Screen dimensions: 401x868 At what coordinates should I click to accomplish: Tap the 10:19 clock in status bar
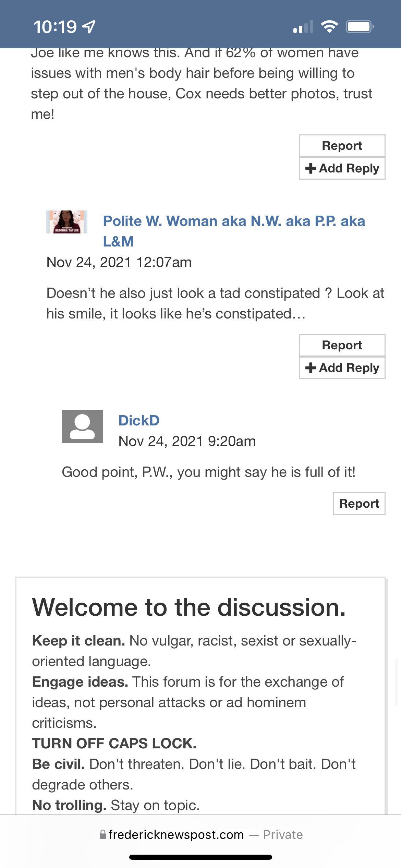(55, 27)
